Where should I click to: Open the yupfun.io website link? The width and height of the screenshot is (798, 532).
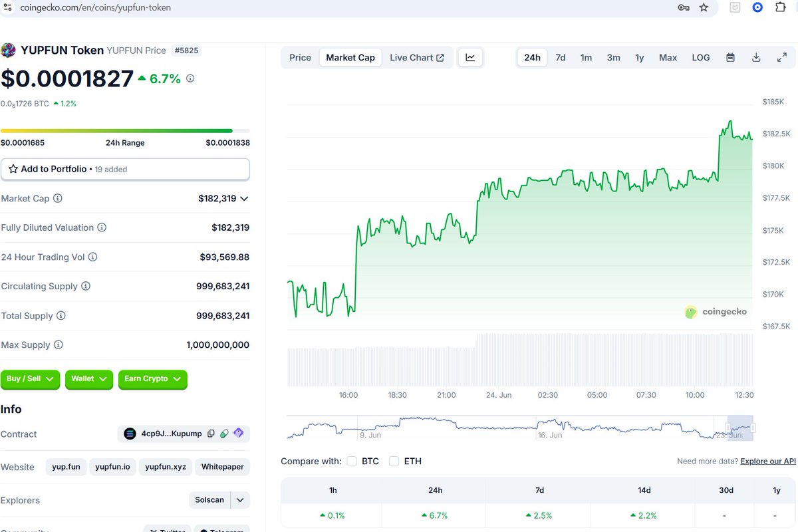[x=112, y=467]
